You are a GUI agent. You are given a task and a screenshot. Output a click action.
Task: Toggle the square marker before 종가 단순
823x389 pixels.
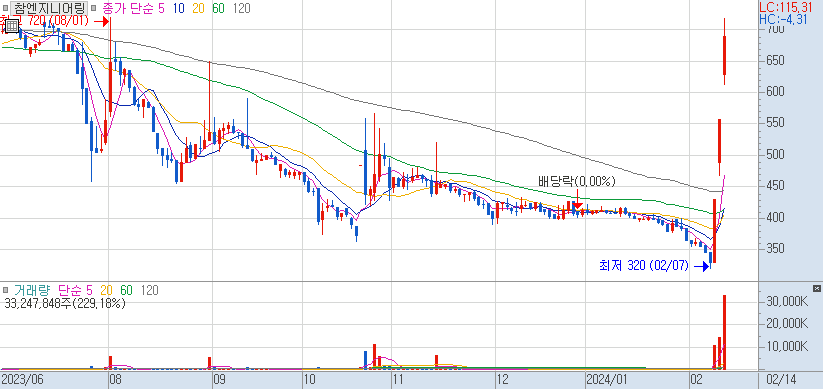93,8
